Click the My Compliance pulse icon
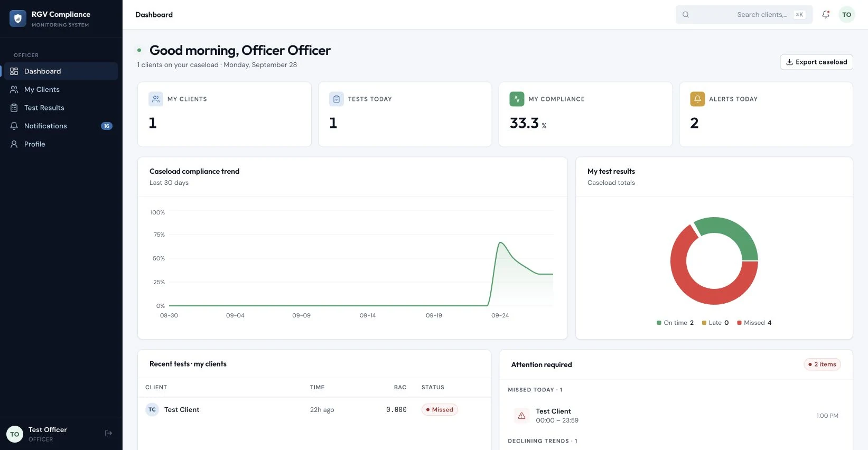Viewport: 868px width, 450px height. pyautogui.click(x=517, y=99)
